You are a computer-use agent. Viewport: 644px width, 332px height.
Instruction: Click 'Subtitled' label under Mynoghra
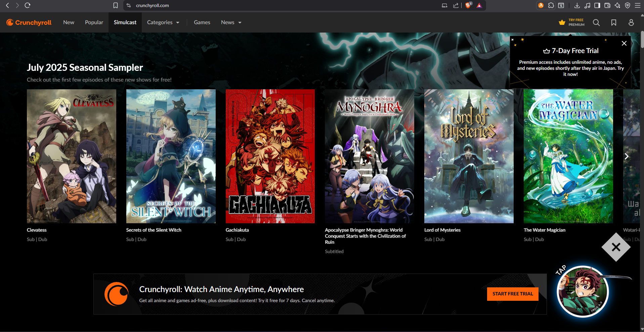[x=334, y=251]
